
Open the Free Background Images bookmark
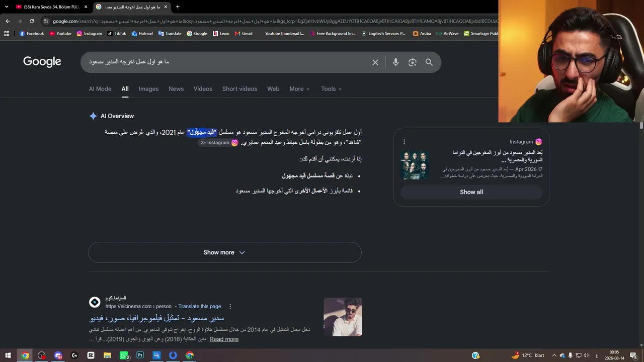point(333,34)
